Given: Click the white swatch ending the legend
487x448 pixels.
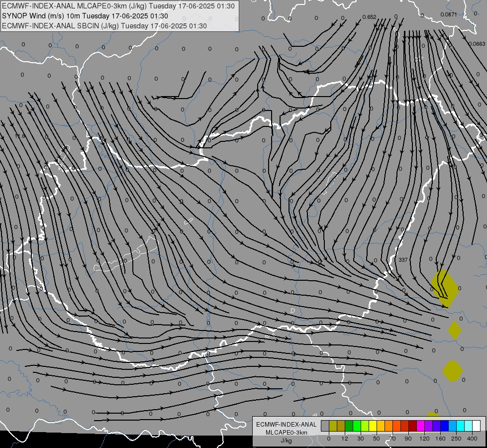Looking at the screenshot, I should (x=477, y=426).
